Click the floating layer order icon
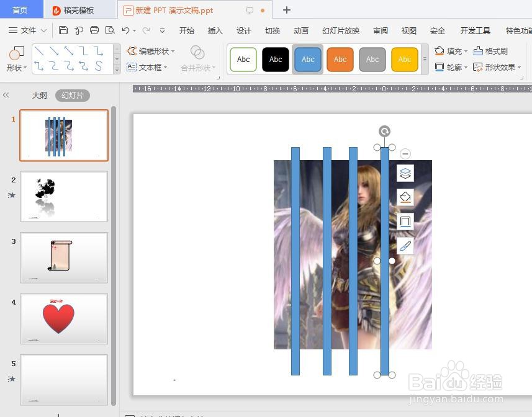This screenshot has height=417, width=532. (x=405, y=173)
